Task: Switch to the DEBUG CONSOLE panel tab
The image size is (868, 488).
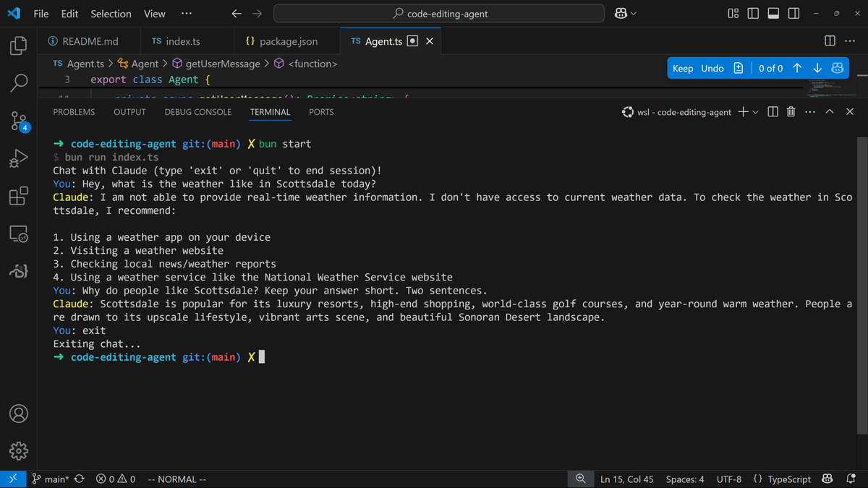Action: (x=198, y=112)
